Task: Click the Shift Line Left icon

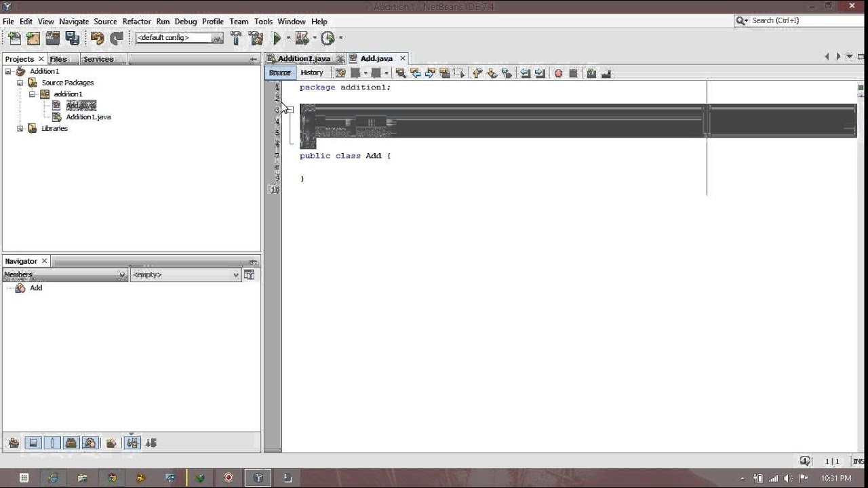Action: [525, 73]
